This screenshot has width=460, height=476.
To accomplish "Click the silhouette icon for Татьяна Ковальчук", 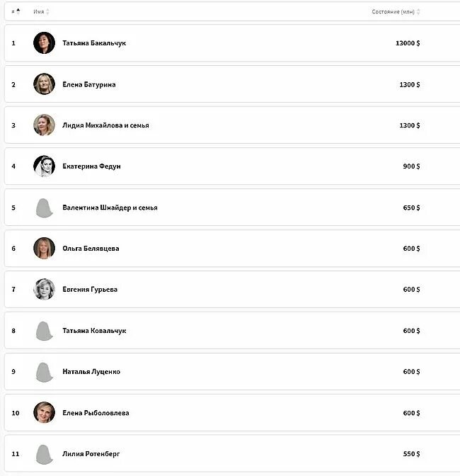I will click(44, 331).
